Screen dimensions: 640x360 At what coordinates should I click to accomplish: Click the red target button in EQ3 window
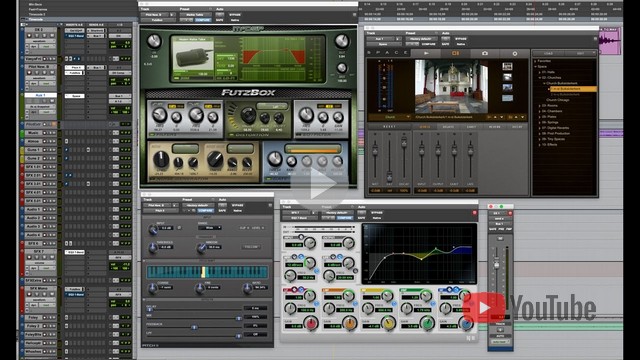(474, 213)
